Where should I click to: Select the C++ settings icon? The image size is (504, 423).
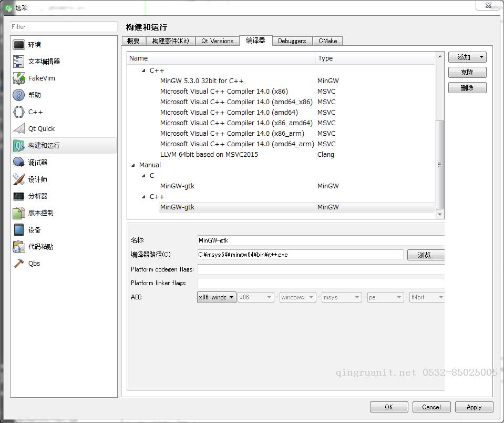[x=19, y=112]
